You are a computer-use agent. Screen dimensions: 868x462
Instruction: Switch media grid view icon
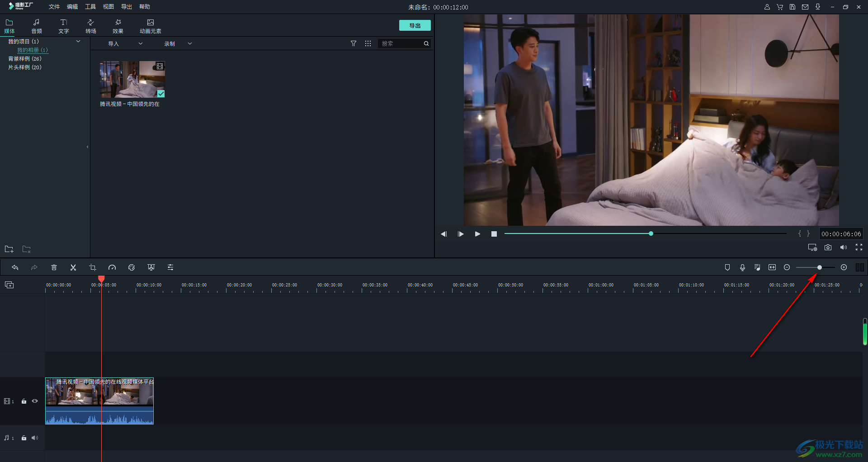point(368,43)
